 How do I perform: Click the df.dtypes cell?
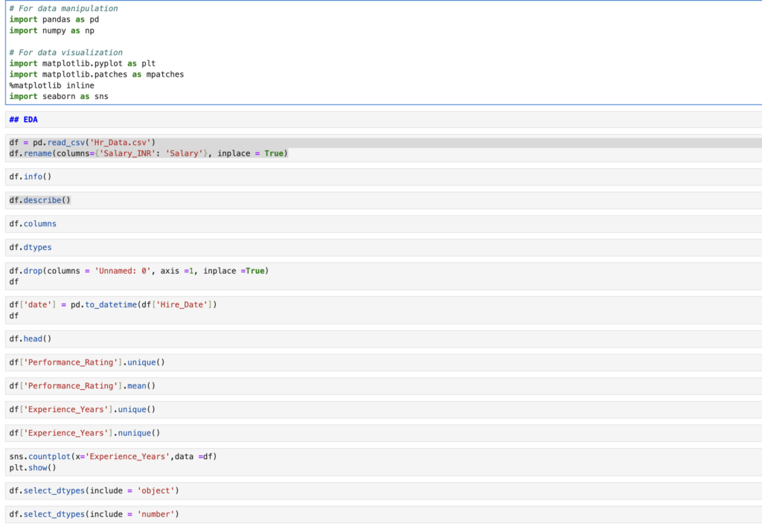click(31, 247)
